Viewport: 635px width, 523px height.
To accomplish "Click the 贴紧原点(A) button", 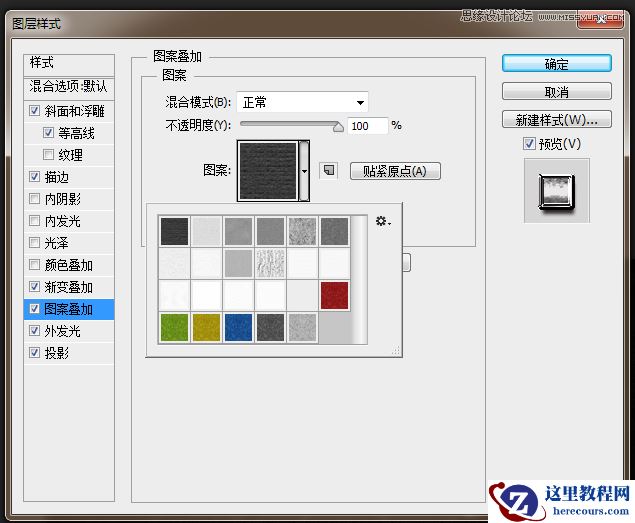I will [x=395, y=171].
